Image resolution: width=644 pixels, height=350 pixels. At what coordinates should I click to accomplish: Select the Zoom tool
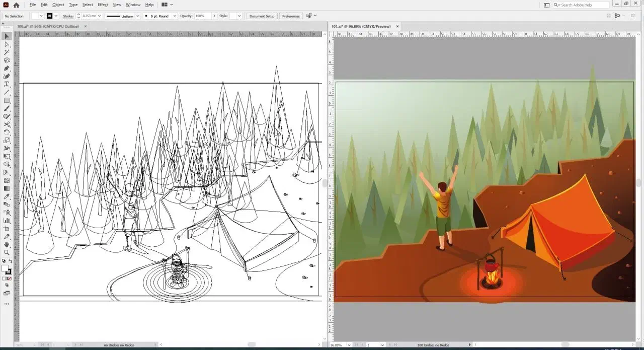click(7, 252)
